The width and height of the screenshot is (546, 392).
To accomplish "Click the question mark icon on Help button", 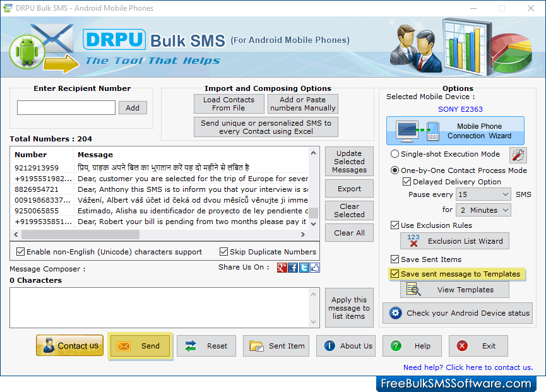I will tap(396, 346).
